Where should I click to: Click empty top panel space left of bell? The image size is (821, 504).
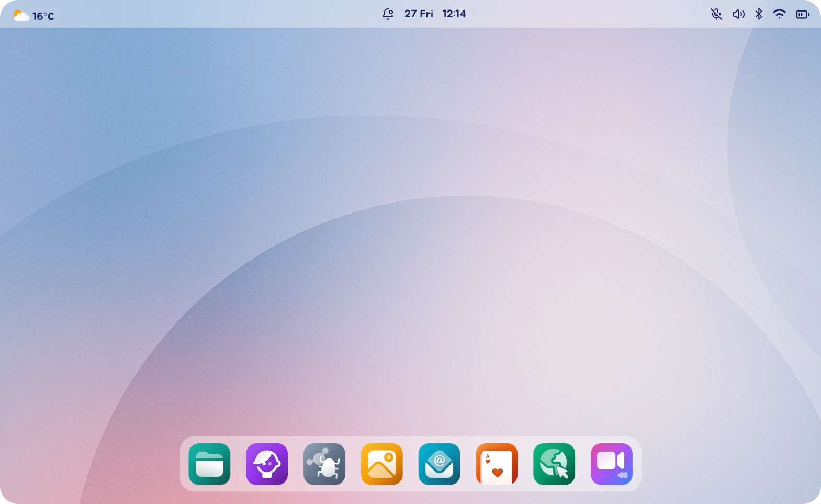pos(235,14)
